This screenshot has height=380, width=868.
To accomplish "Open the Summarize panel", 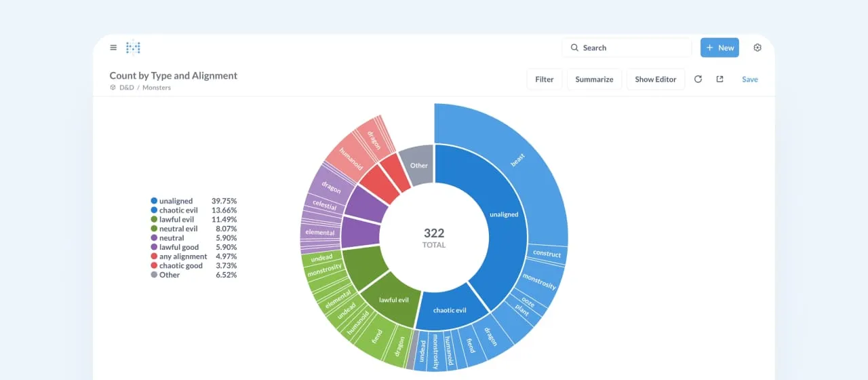I will point(594,79).
